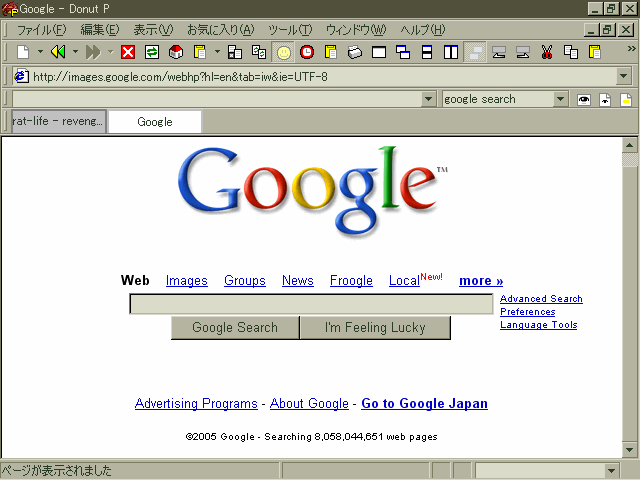The image size is (640, 480).
Task: Toggle the pressed gray tab-mode toolbar button
Action: [x=475, y=52]
